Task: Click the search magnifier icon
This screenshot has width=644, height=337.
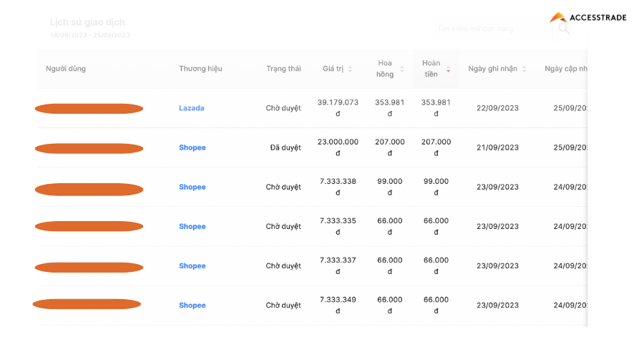Action: 564,29
